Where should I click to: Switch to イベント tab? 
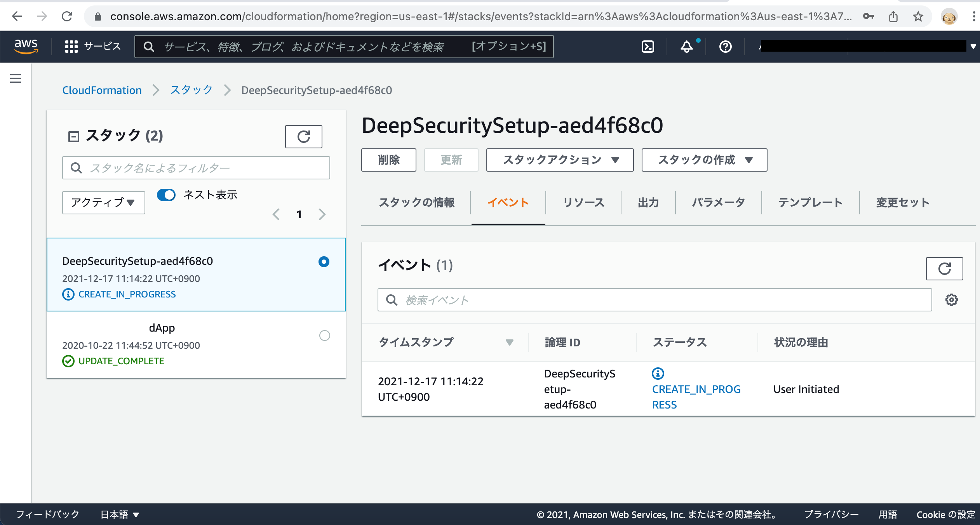pos(508,202)
